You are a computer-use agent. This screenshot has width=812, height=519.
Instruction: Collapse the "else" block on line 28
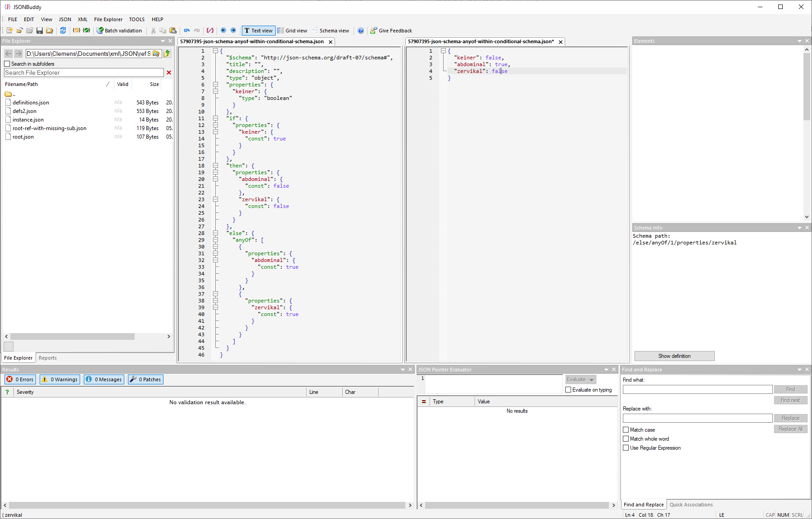[216, 233]
